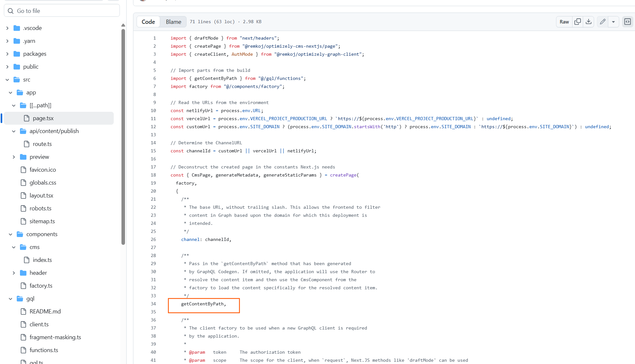Click the pencil edit file icon
Viewport: 635px width, 364px height.
[602, 22]
